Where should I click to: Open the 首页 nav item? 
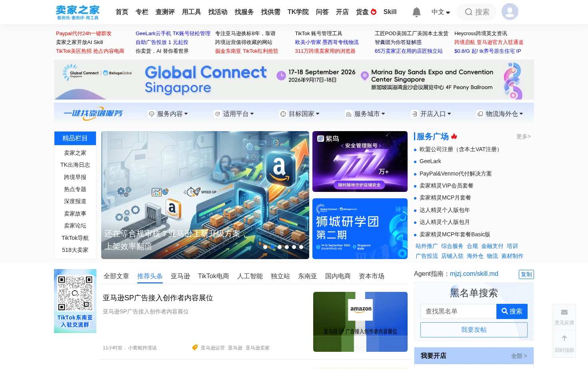122,12
